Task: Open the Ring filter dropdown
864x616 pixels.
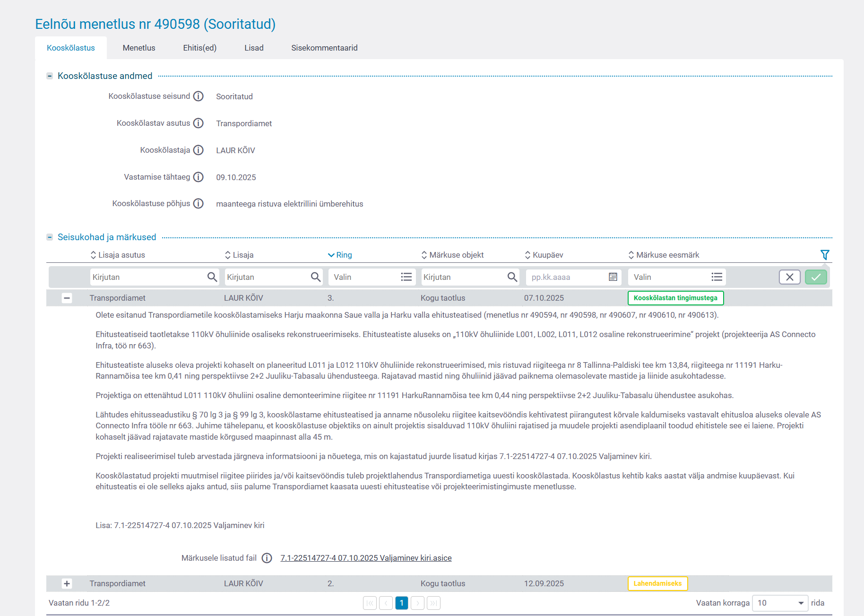Action: 372,277
